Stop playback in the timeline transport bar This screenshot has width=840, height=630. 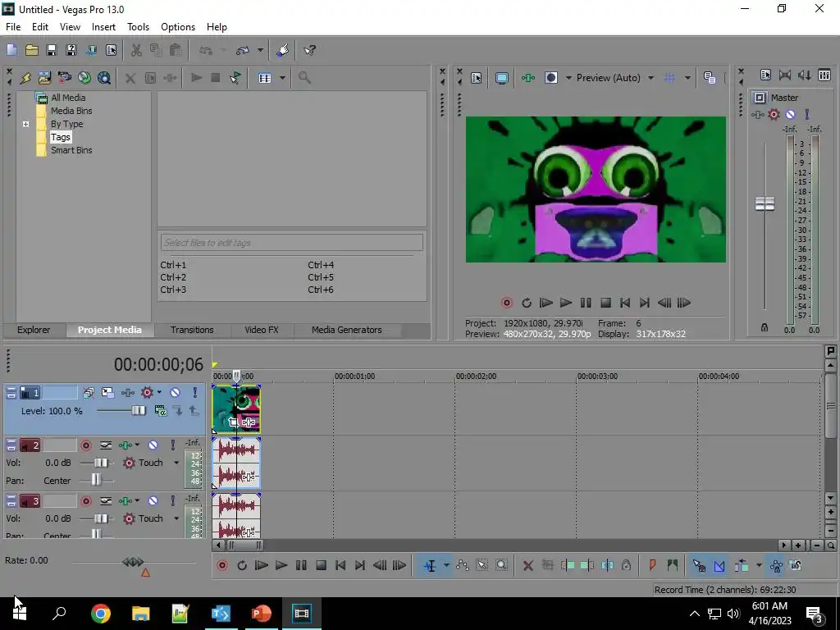pyautogui.click(x=321, y=565)
